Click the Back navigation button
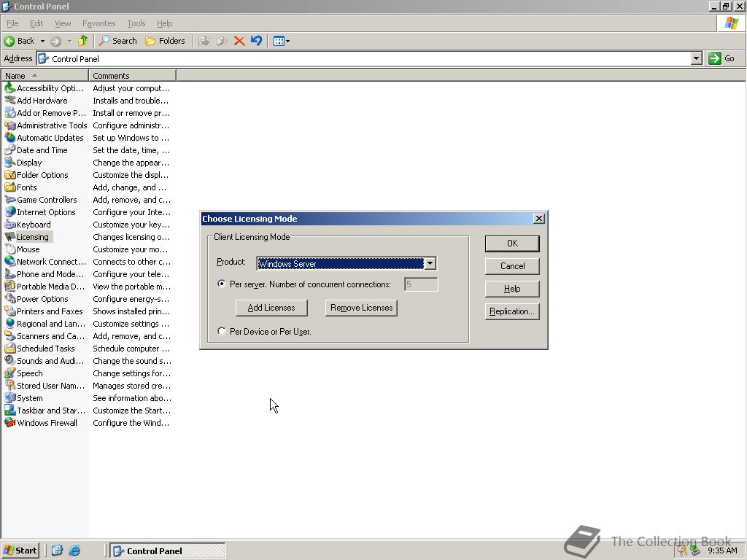This screenshot has width=747, height=560. [19, 41]
